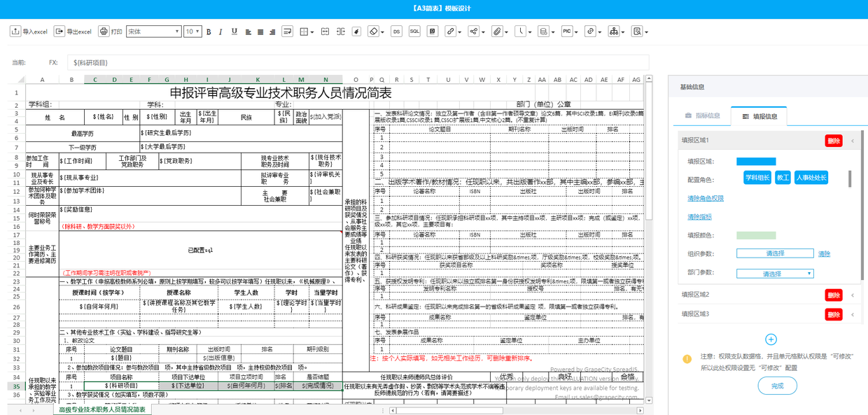Delete 填报区域3 with its 删除 button
The image size is (868, 415).
pos(834,315)
